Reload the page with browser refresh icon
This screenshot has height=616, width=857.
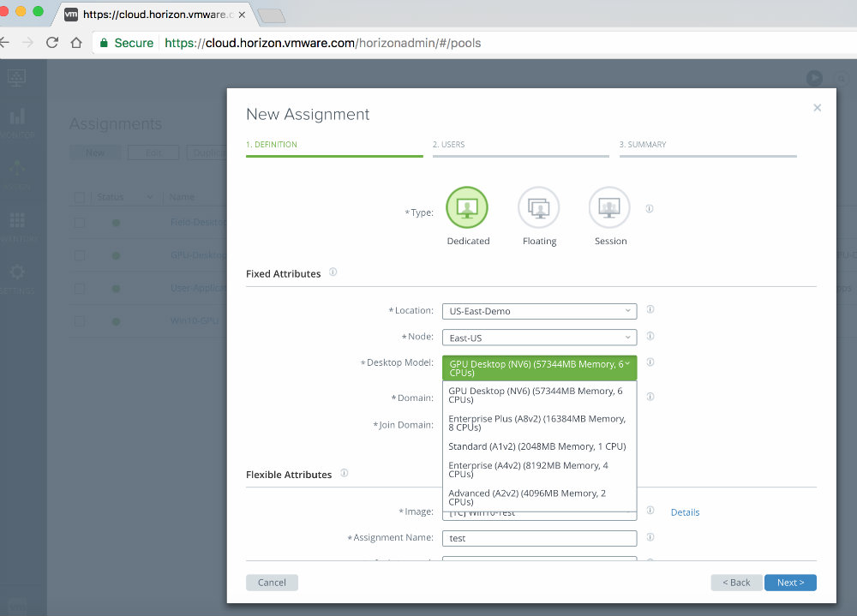coord(52,43)
